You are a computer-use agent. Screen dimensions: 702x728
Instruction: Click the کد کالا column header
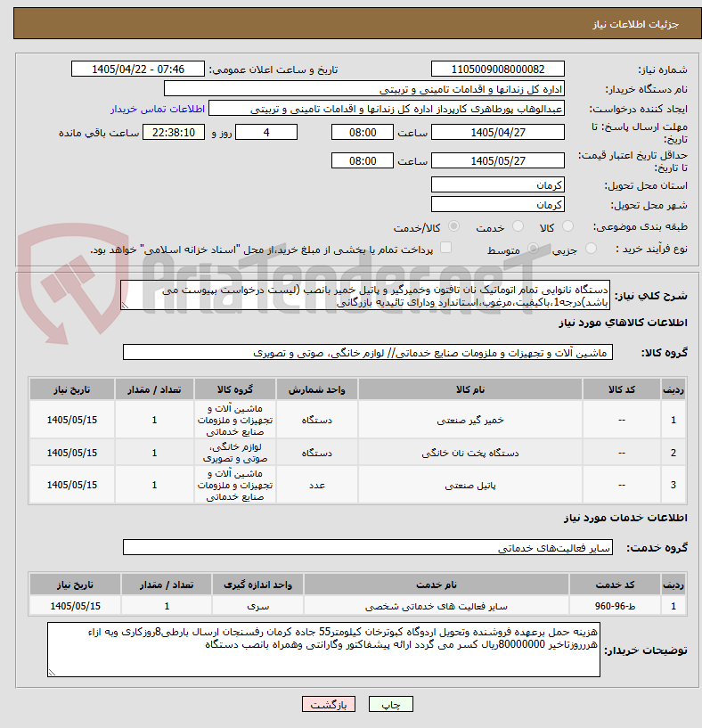[621, 389]
